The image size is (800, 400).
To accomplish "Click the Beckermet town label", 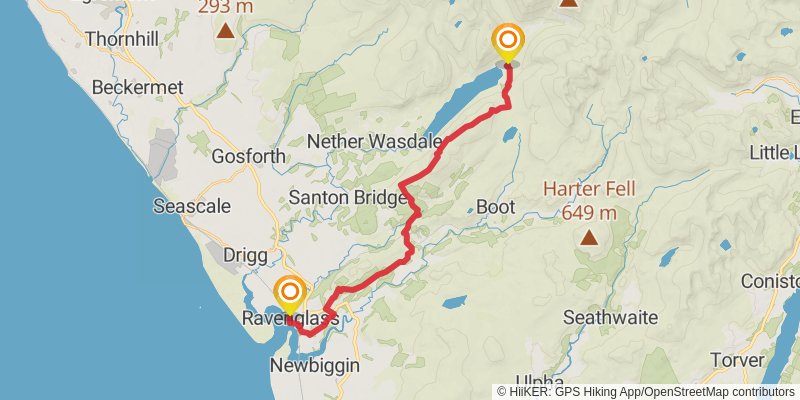I will pyautogui.click(x=138, y=87).
